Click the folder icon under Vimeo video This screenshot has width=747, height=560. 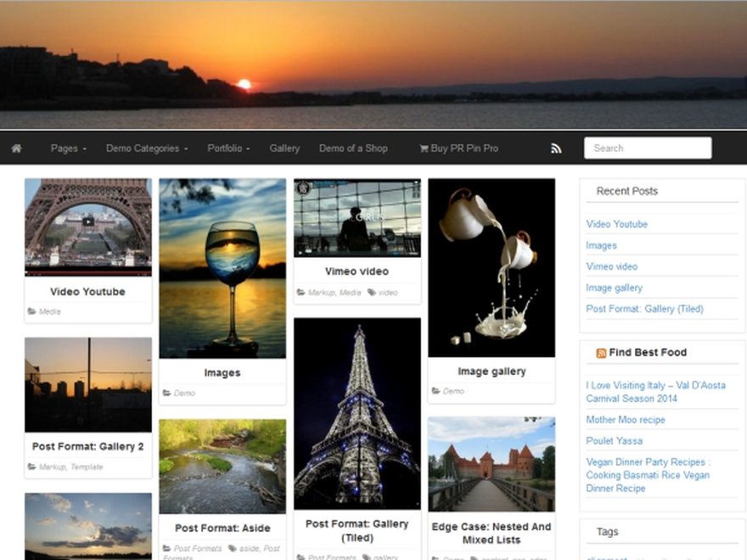tap(301, 293)
